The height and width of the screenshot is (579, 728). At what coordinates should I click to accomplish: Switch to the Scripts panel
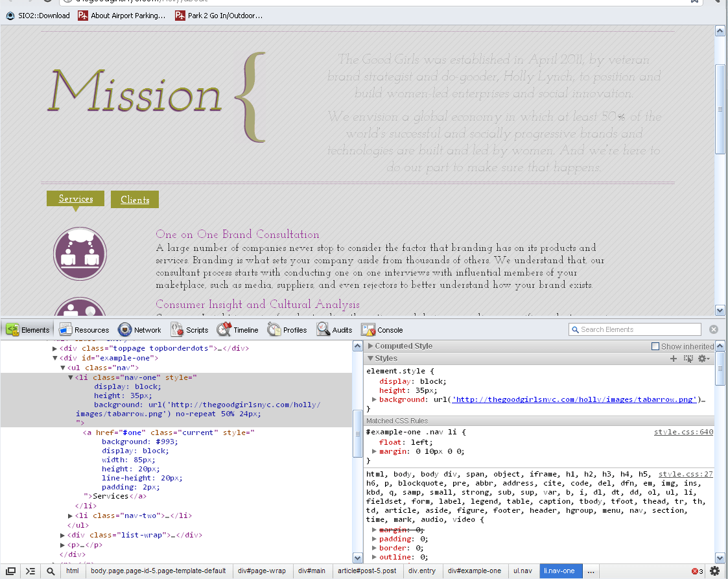tap(189, 329)
